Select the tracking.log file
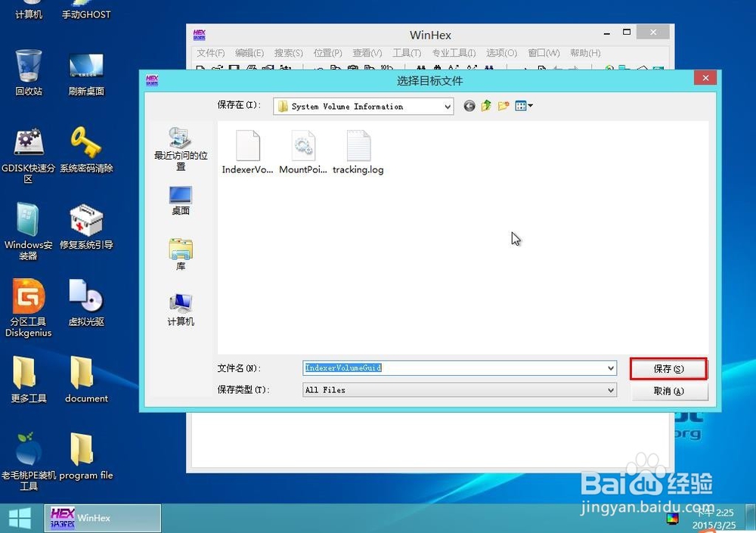This screenshot has width=756, height=533. coord(358,153)
